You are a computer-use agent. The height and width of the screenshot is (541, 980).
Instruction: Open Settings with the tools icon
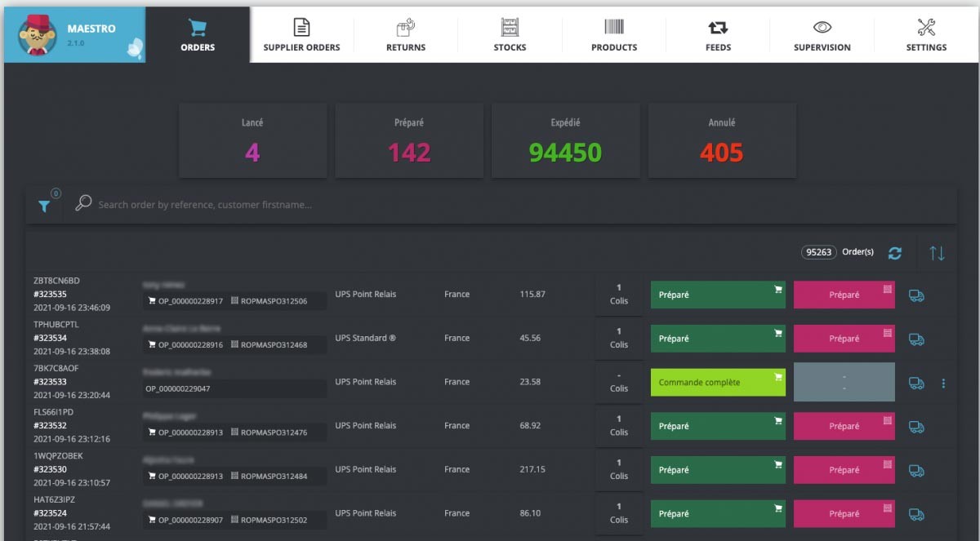pos(926,35)
